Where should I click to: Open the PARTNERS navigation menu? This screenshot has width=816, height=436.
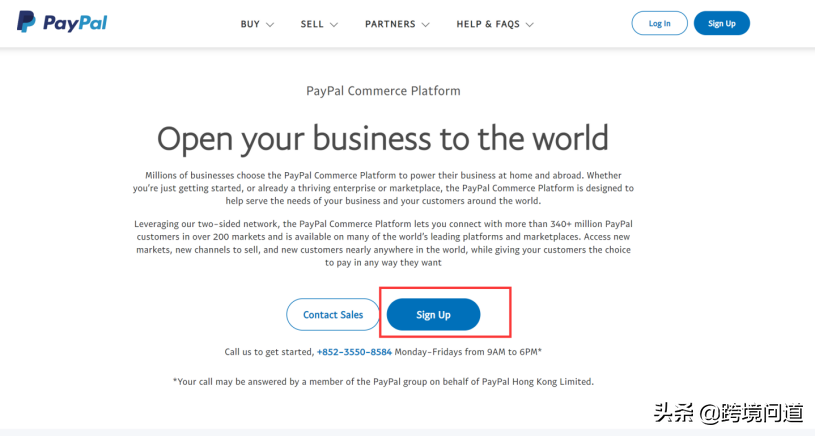pyautogui.click(x=389, y=24)
